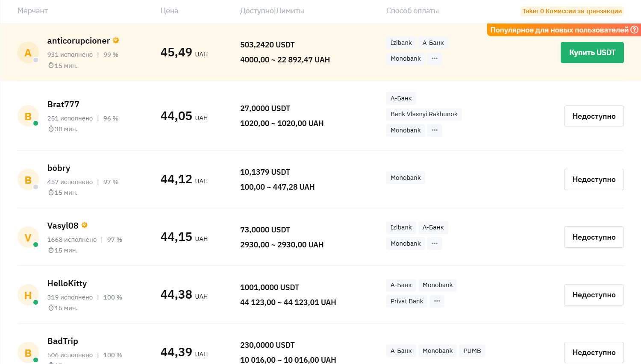
Task: Click verified badge next to anticorupcioner
Action: (x=116, y=40)
